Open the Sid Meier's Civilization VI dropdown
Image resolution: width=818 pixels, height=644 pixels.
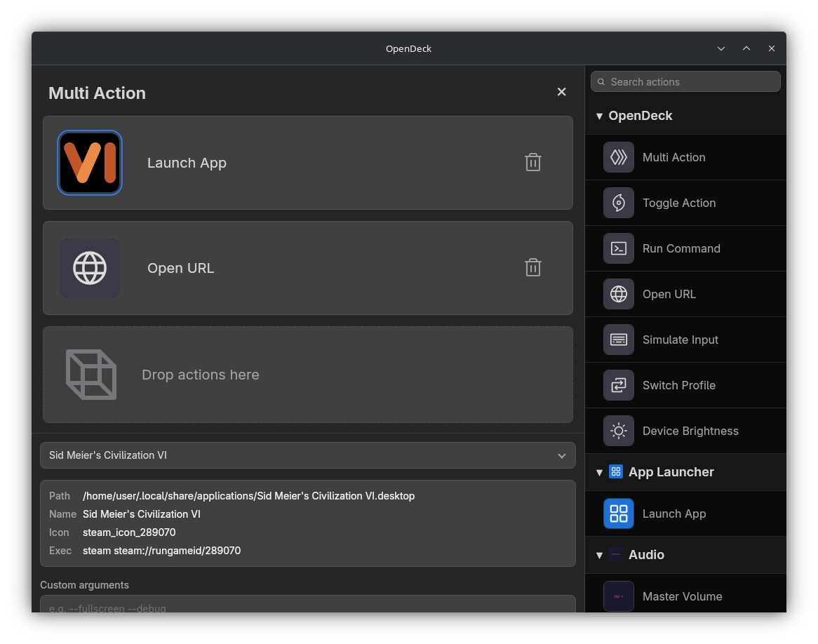[308, 455]
